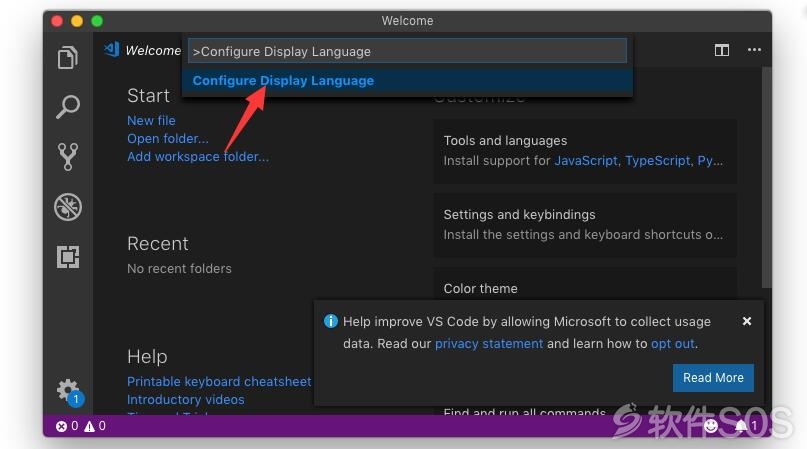Click the 'No recent folders' text

pyautogui.click(x=179, y=268)
